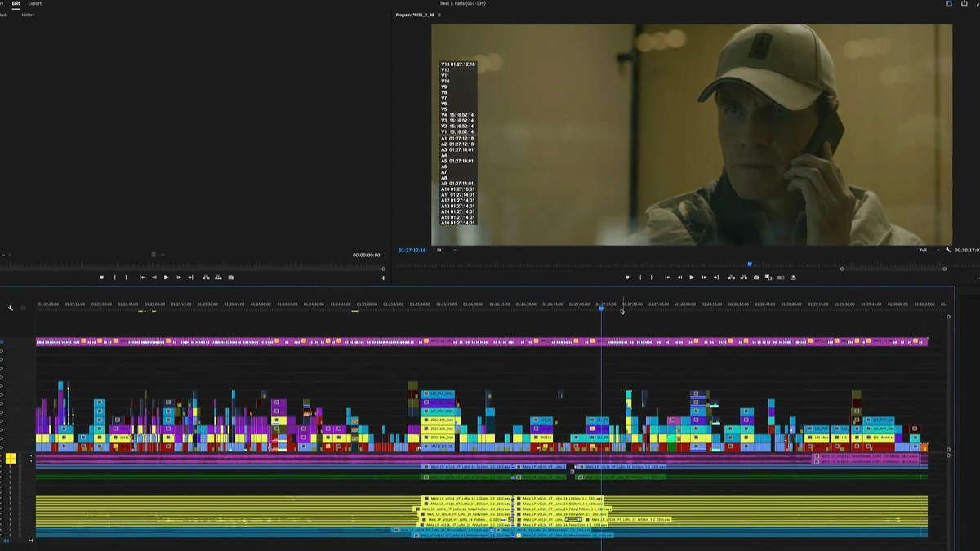
Task: Add a marker in the Source monitor
Action: tap(101, 278)
